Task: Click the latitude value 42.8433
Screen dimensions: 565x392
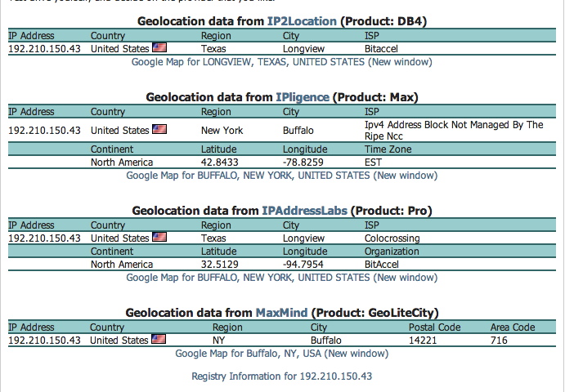Action: coord(220,163)
